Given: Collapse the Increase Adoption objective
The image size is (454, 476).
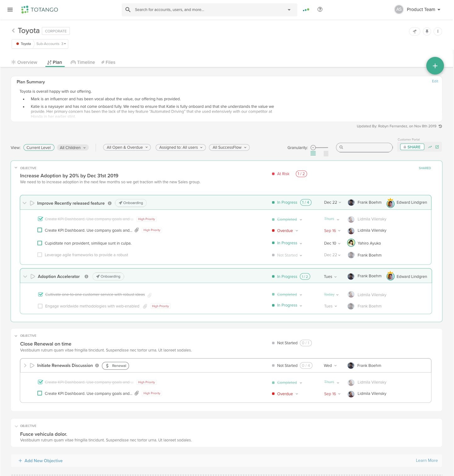Looking at the screenshot, I should click(x=16, y=168).
